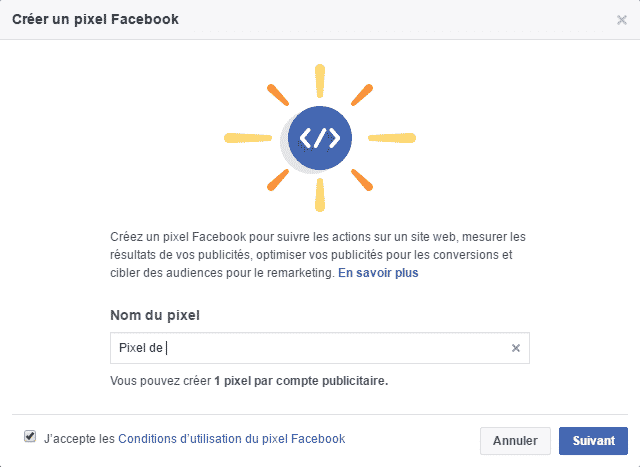
Task: Click the bottom yellow ray below the icon
Action: [320, 196]
